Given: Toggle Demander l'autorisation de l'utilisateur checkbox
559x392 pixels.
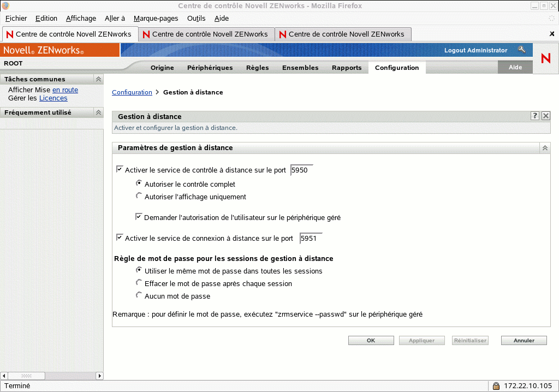Looking at the screenshot, I should coord(139,217).
